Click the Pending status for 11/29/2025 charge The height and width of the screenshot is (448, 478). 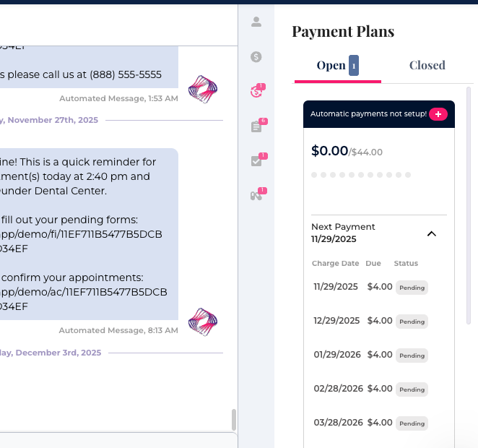coord(412,288)
